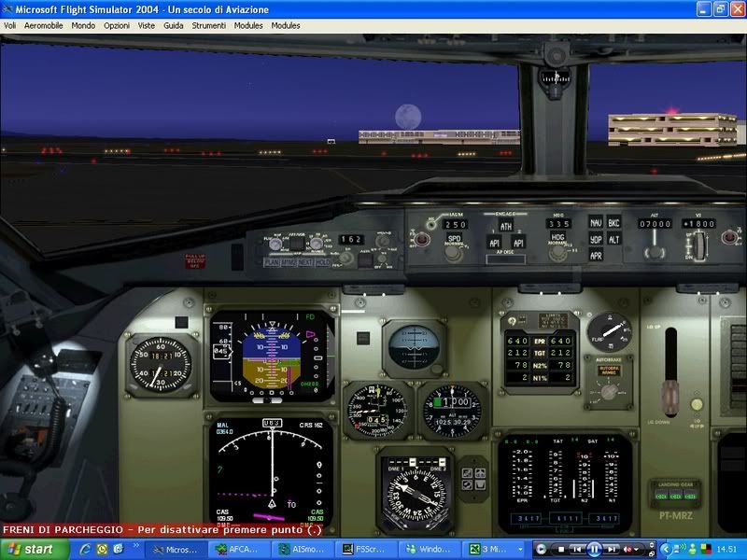This screenshot has width=747, height=560.
Task: Turn the autobrake selector knob
Action: click(609, 392)
